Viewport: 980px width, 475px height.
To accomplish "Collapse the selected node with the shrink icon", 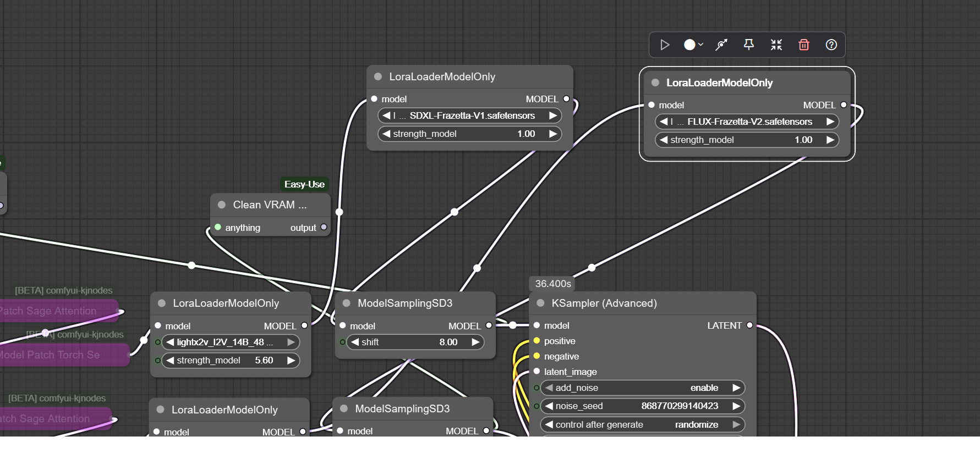I will (776, 45).
